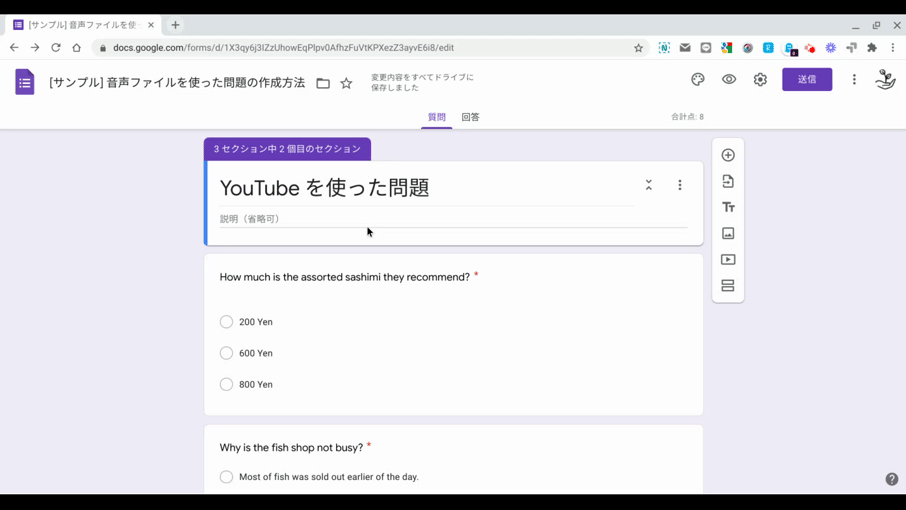The image size is (906, 510).
Task: Click the 'N' notes extension icon
Action: pos(664,48)
